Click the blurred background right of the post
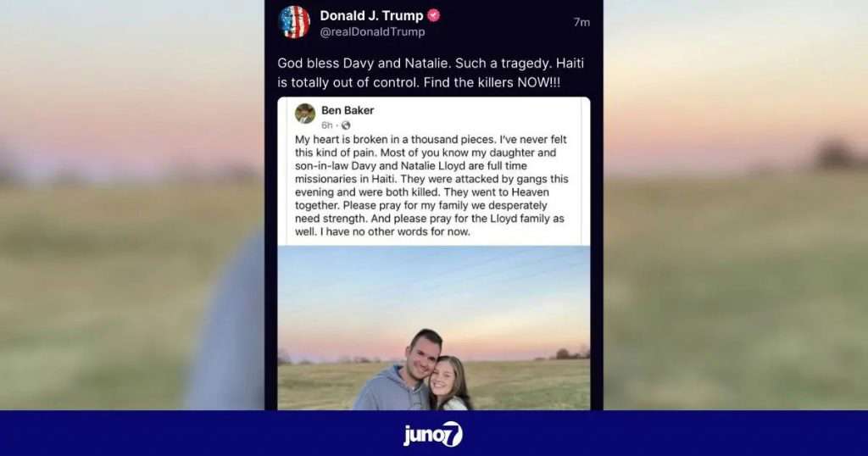 (x=736, y=205)
